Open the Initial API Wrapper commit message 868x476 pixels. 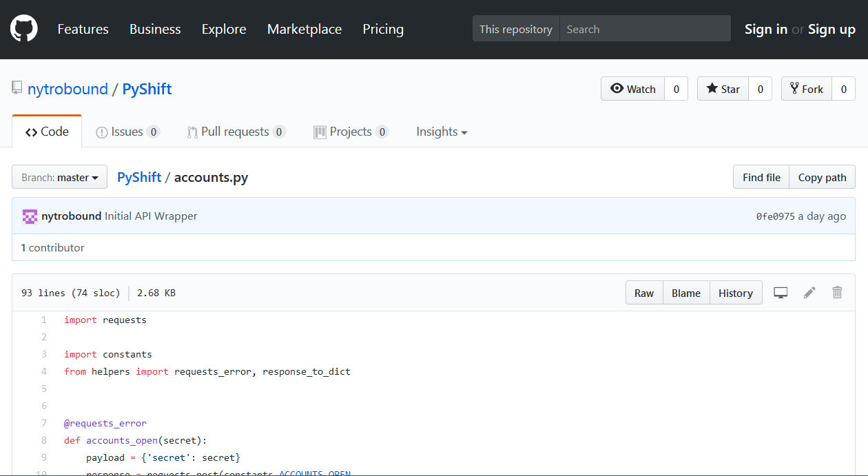pos(151,216)
